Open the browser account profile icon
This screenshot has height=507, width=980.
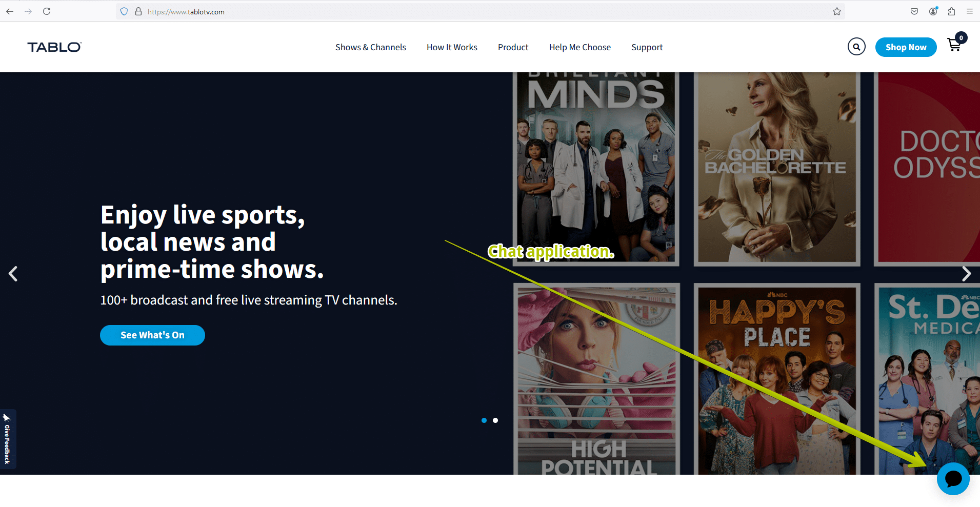point(933,11)
